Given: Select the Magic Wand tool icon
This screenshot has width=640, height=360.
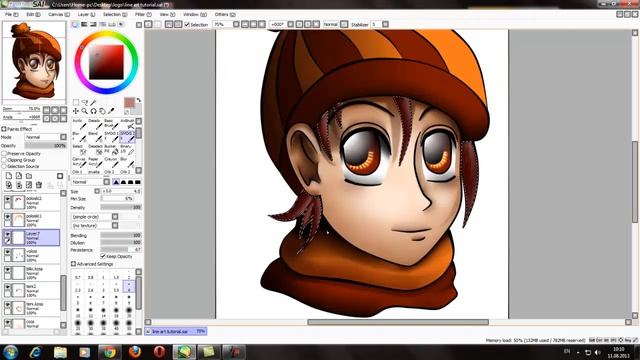Looking at the screenshot, I should (x=93, y=102).
